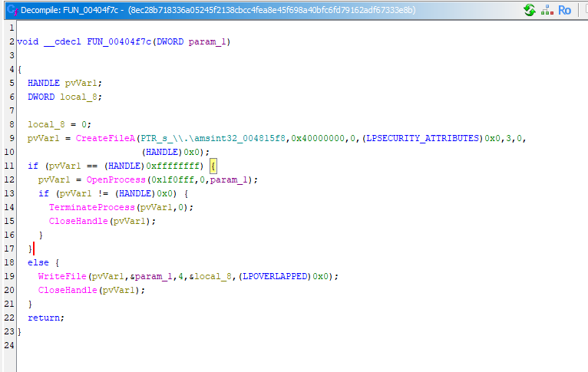Click CloseHandle on line 15
Image resolution: width=588 pixels, height=372 pixels.
coord(78,221)
